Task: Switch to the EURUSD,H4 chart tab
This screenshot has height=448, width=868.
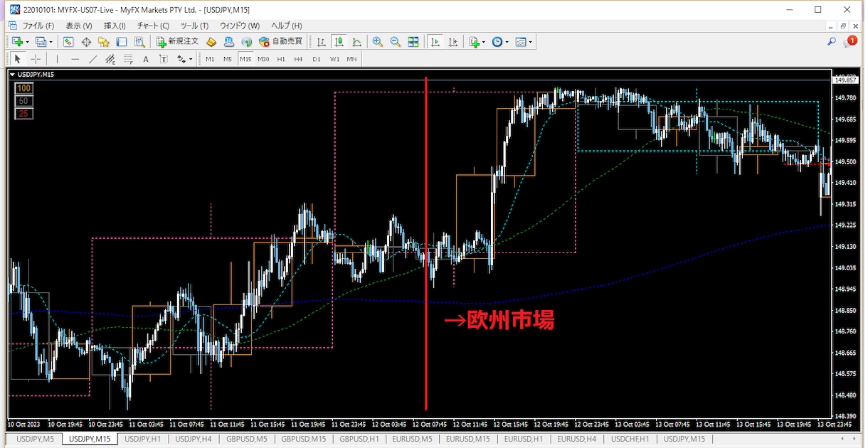Action: [x=577, y=439]
